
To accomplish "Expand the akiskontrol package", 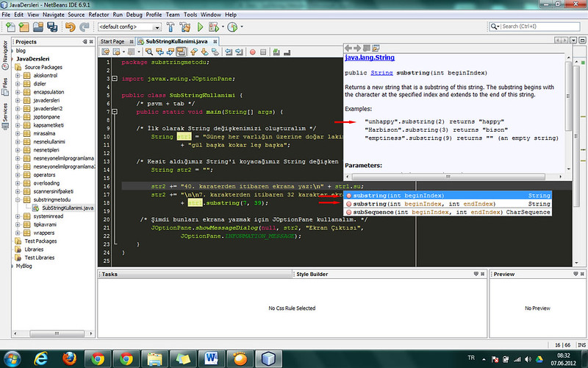I will pyautogui.click(x=18, y=76).
